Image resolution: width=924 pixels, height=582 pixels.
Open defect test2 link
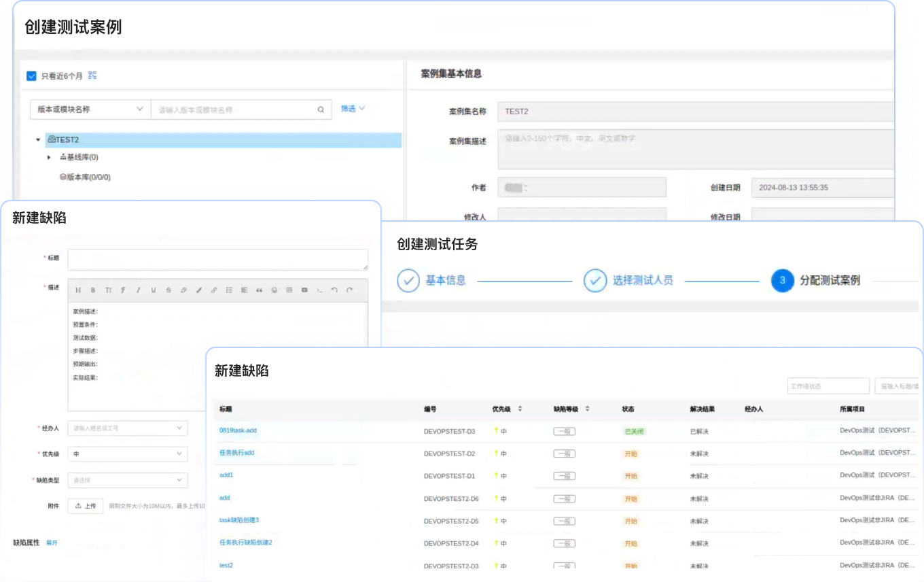226,565
